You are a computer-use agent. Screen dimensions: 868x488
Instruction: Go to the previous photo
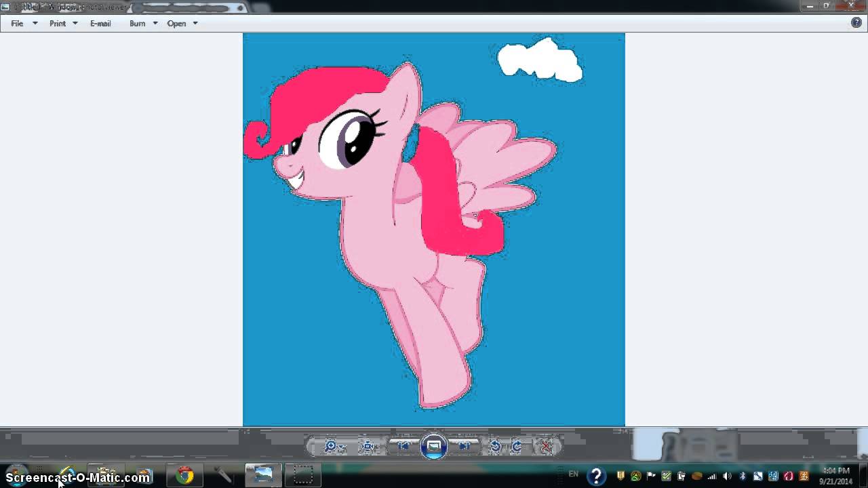point(403,446)
